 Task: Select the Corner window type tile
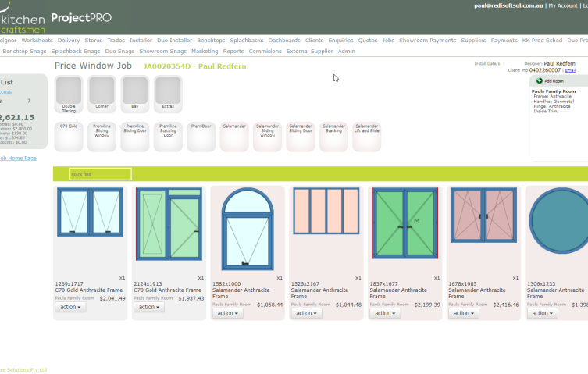102,94
